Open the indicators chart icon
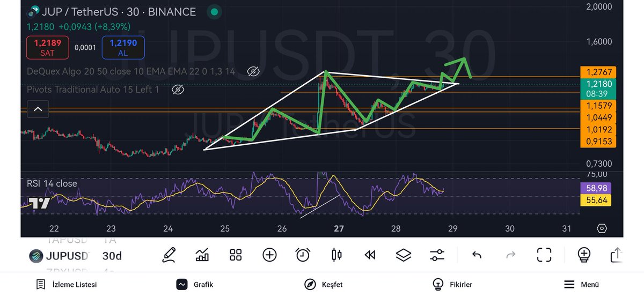This screenshot has height=297, width=644. 202,255
